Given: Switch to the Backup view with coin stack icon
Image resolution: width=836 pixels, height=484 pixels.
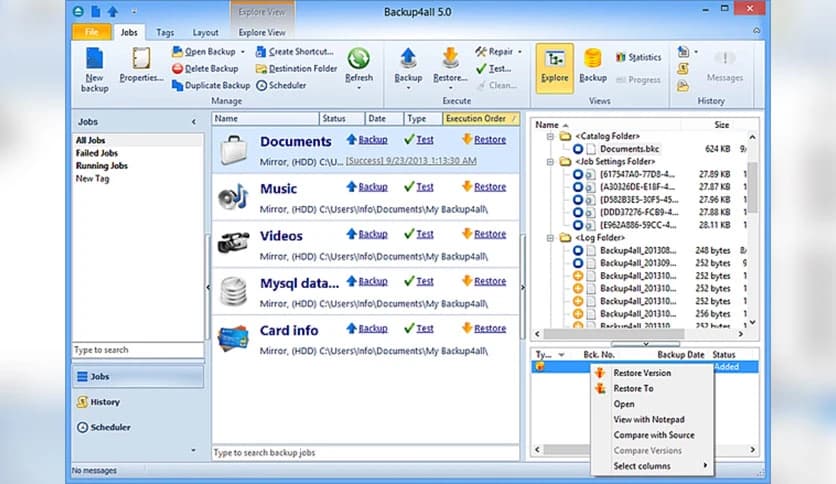Looking at the screenshot, I should coord(593,66).
